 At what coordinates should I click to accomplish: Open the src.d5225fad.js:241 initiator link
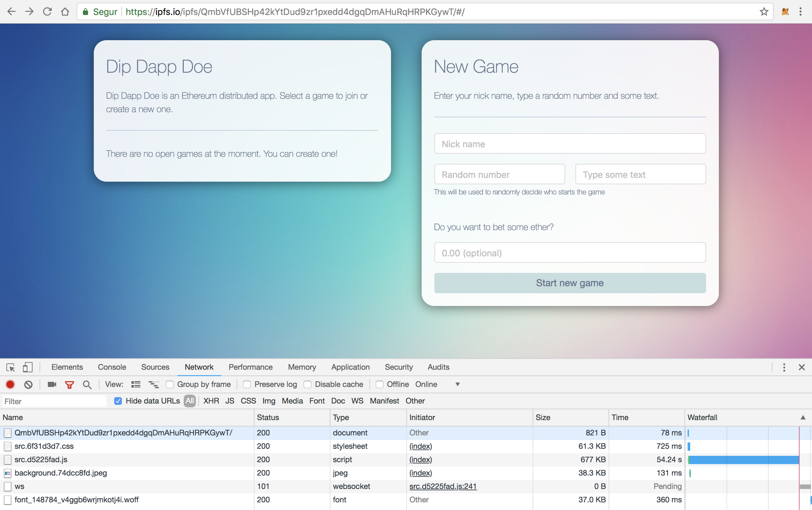[x=443, y=486]
